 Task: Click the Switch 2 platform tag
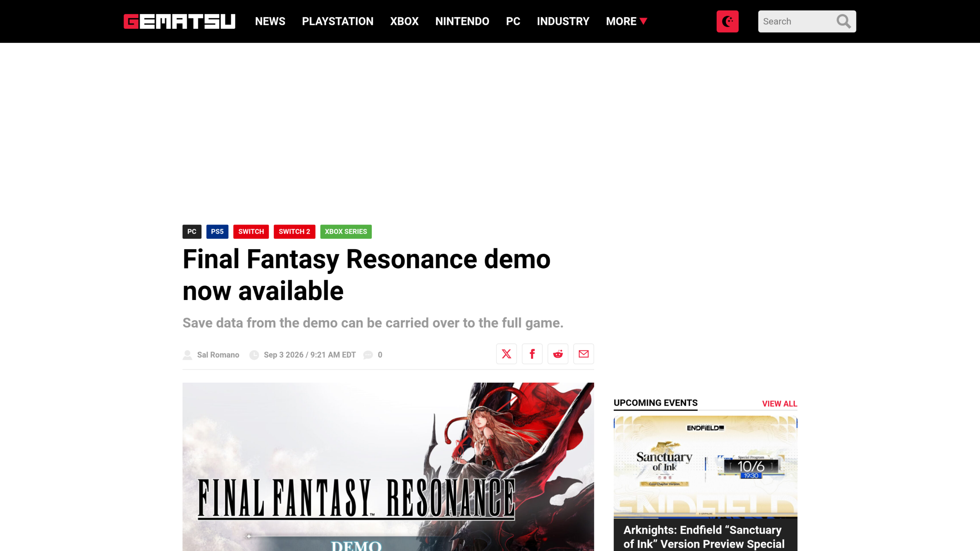point(294,231)
